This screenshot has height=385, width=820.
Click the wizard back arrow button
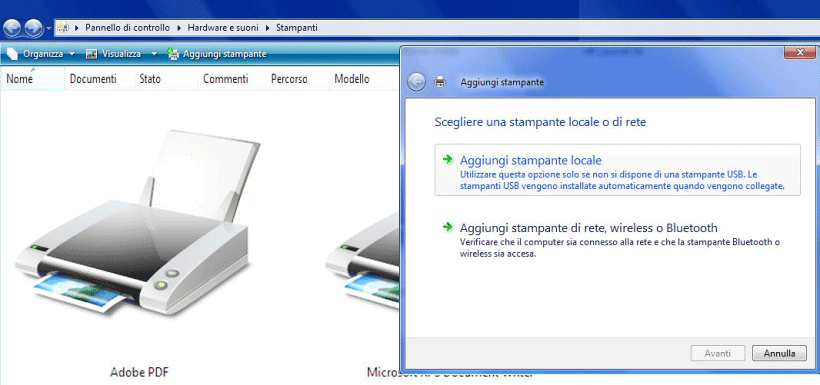click(416, 82)
